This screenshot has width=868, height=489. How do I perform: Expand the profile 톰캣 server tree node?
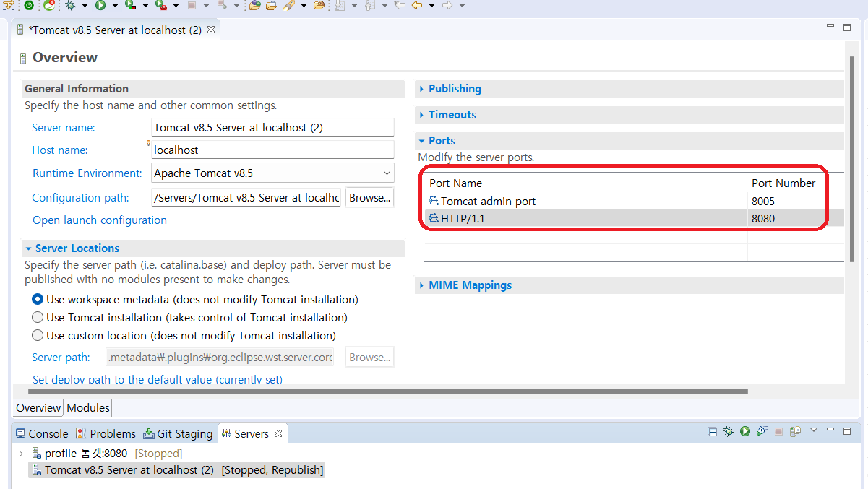click(21, 454)
